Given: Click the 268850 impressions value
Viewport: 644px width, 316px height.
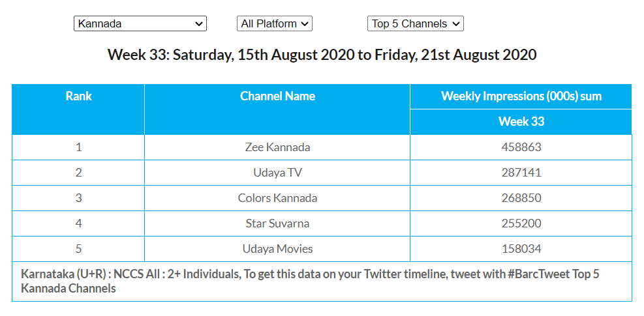Looking at the screenshot, I should point(521,198).
